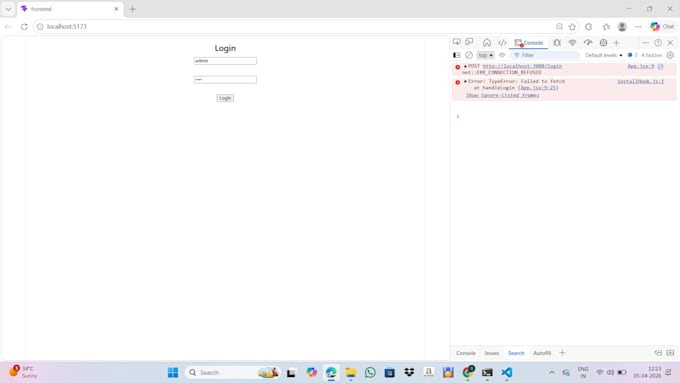Expand the TypeError Failed to fetch entry
The height and width of the screenshot is (383, 680).
465,81
